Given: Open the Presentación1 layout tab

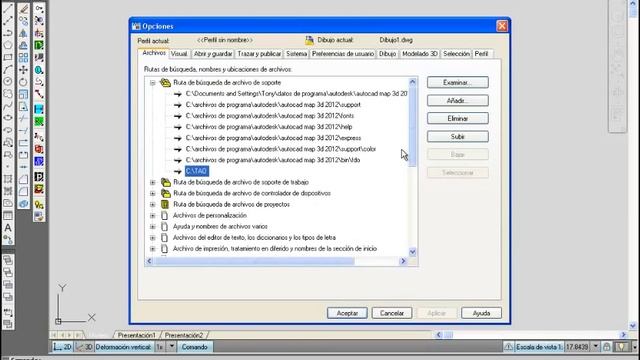Looking at the screenshot, I should (137, 335).
